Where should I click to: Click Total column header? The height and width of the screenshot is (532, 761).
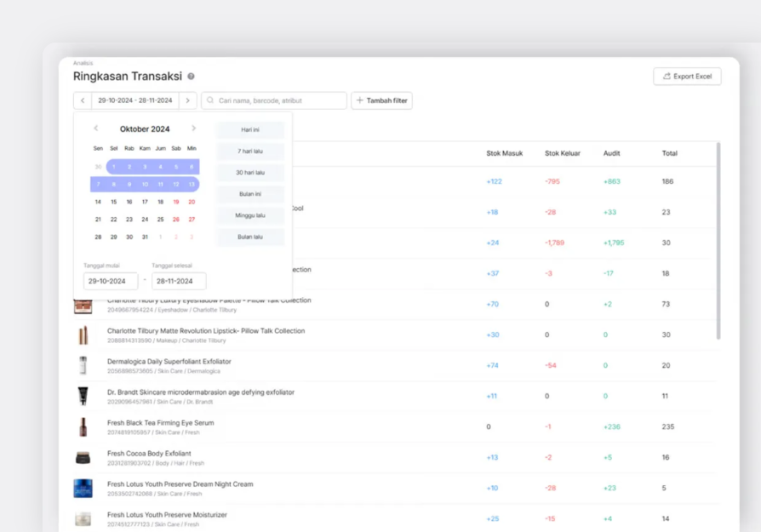click(669, 153)
